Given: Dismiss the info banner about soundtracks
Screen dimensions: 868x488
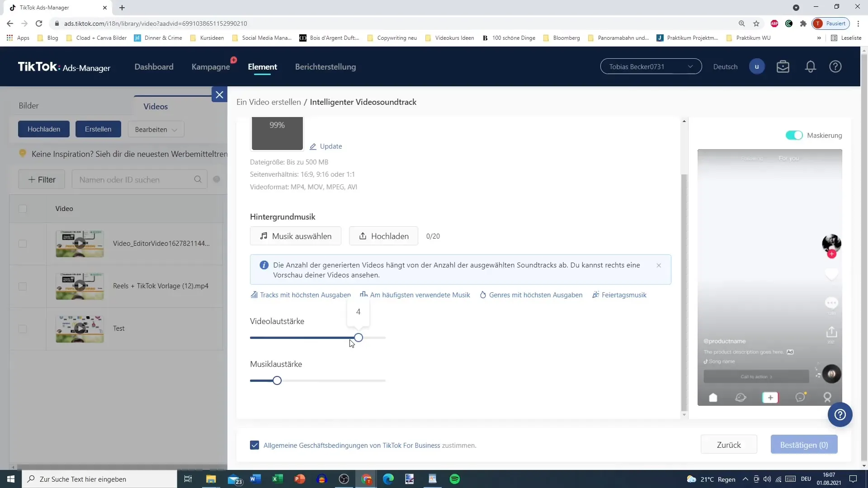Looking at the screenshot, I should point(659,265).
